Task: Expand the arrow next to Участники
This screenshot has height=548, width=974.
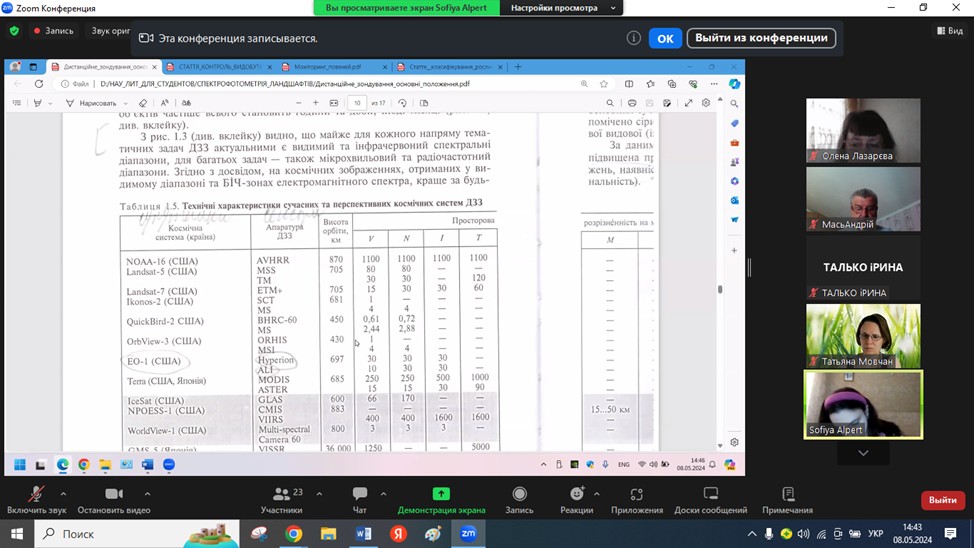Action: [x=319, y=494]
